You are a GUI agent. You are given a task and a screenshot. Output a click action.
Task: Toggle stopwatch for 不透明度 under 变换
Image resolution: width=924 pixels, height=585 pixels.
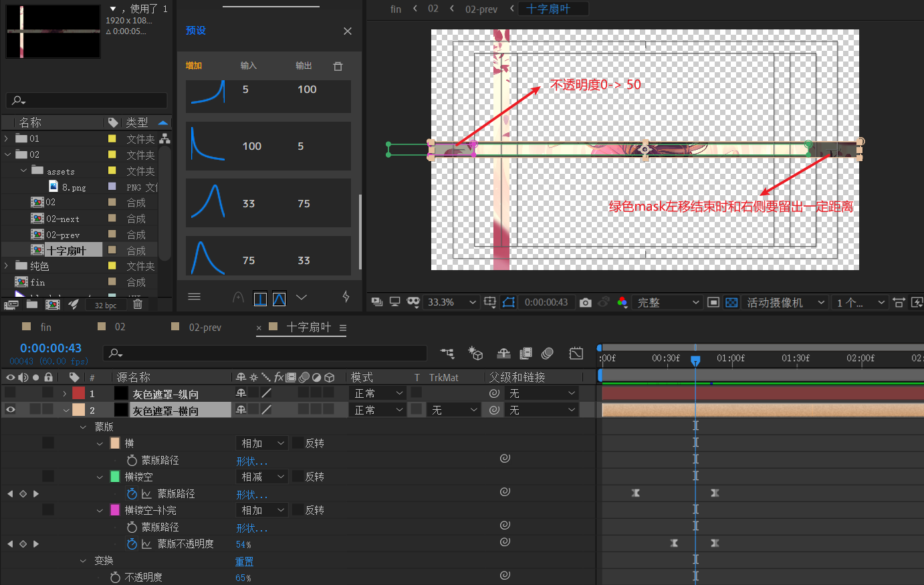tap(115, 577)
